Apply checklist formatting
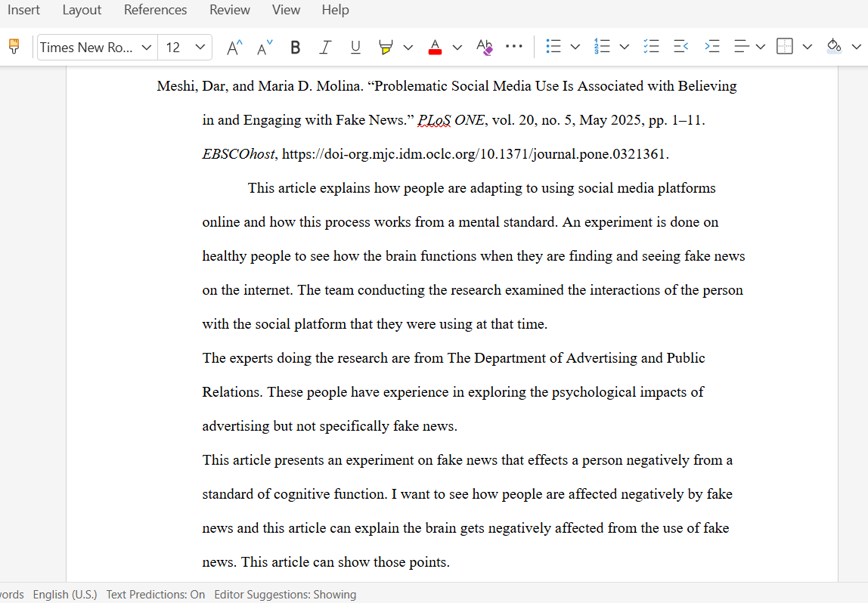868x603 pixels. coord(651,46)
